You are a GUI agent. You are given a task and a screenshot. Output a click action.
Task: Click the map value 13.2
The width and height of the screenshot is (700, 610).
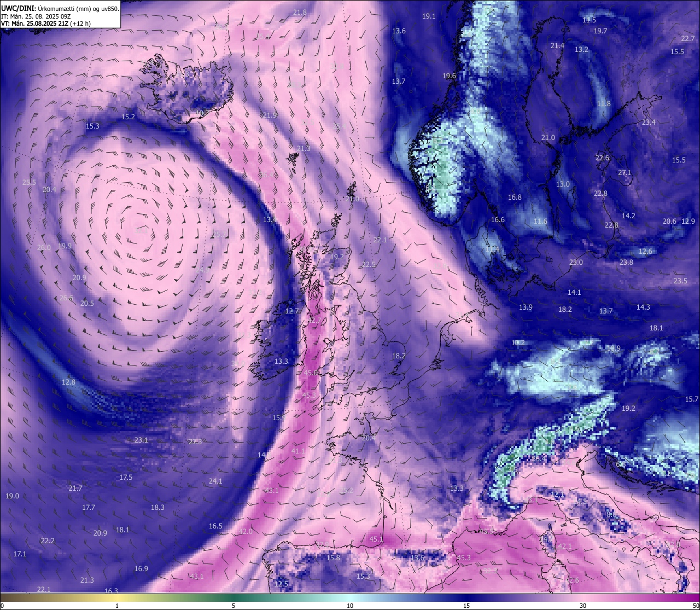(x=581, y=50)
